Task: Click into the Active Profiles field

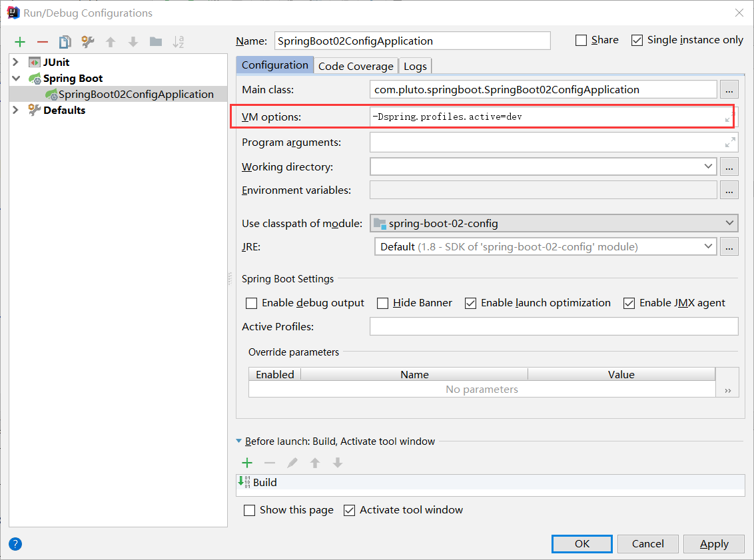Action: 554,326
